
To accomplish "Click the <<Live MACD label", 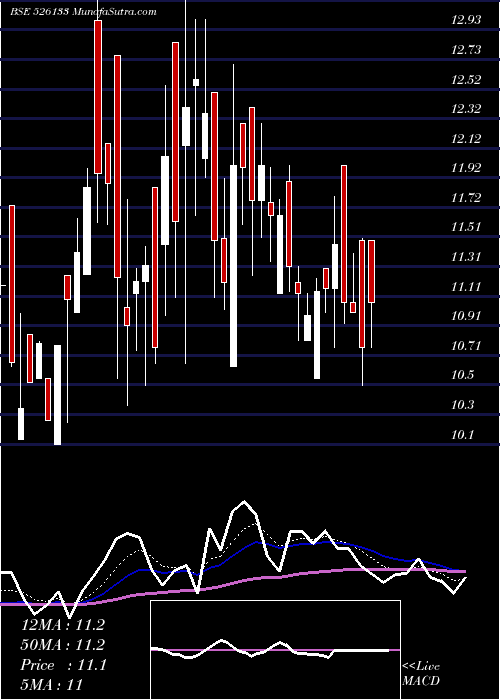I will pos(421,674).
